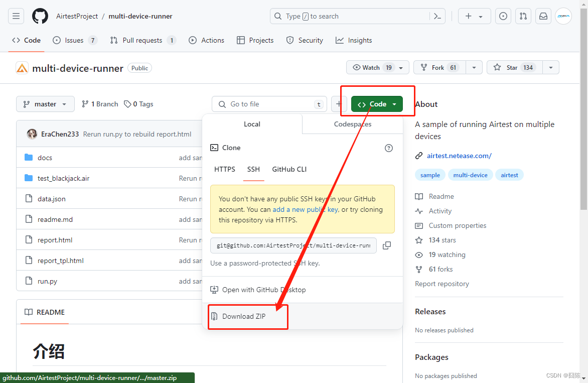Open the run.py file

tap(47, 281)
